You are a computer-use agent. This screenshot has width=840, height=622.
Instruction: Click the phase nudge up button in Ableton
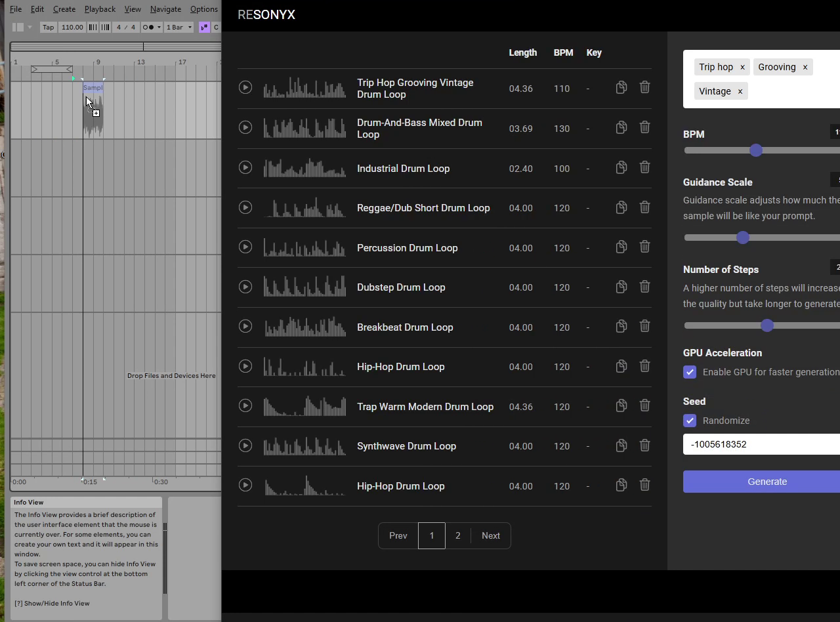pos(105,27)
